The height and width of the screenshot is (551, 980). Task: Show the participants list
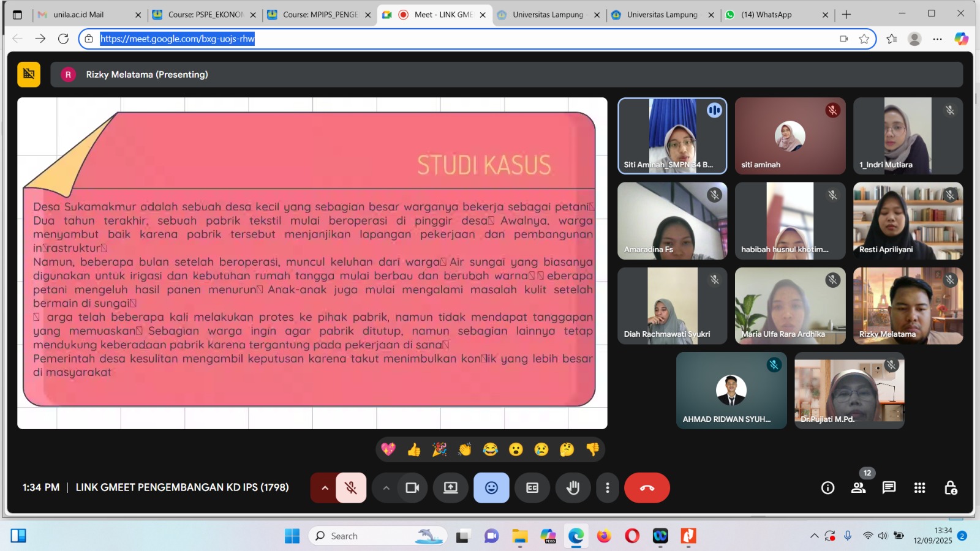coord(858,488)
